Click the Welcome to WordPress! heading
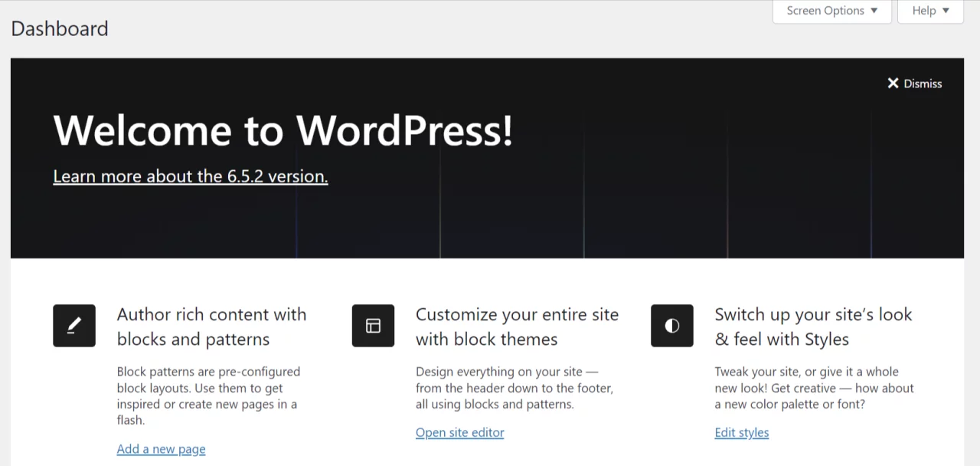Viewport: 980px width, 466px height. click(x=283, y=129)
